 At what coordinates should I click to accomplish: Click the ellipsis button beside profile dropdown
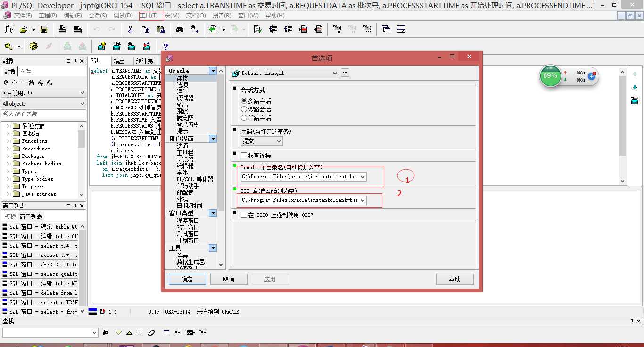[x=345, y=73]
